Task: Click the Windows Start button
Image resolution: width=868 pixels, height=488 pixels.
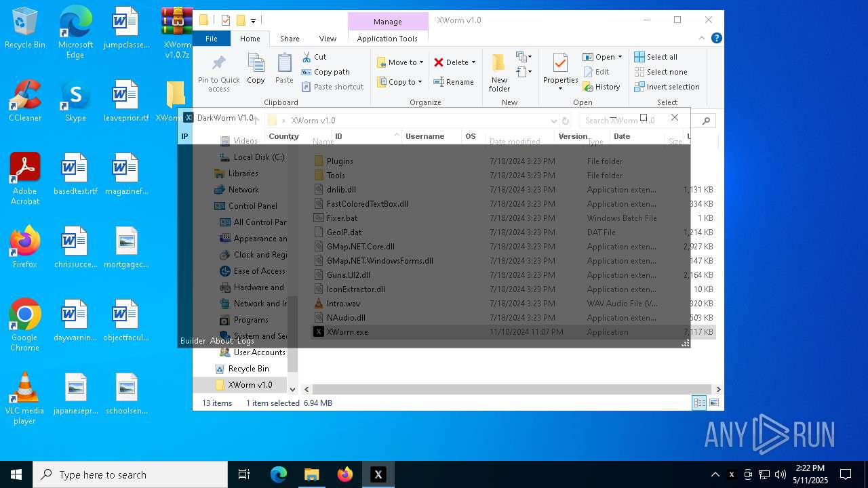Action: (x=16, y=474)
